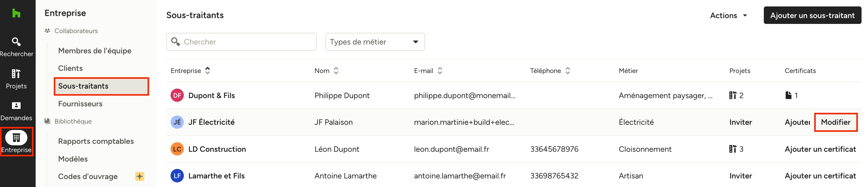The height and width of the screenshot is (187, 868).
Task: Select the Entreprise building icon
Action: (16, 138)
